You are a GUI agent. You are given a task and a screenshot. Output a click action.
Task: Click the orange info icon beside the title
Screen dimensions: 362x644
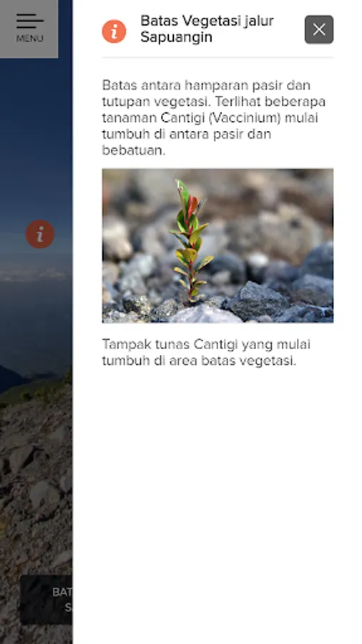[114, 31]
